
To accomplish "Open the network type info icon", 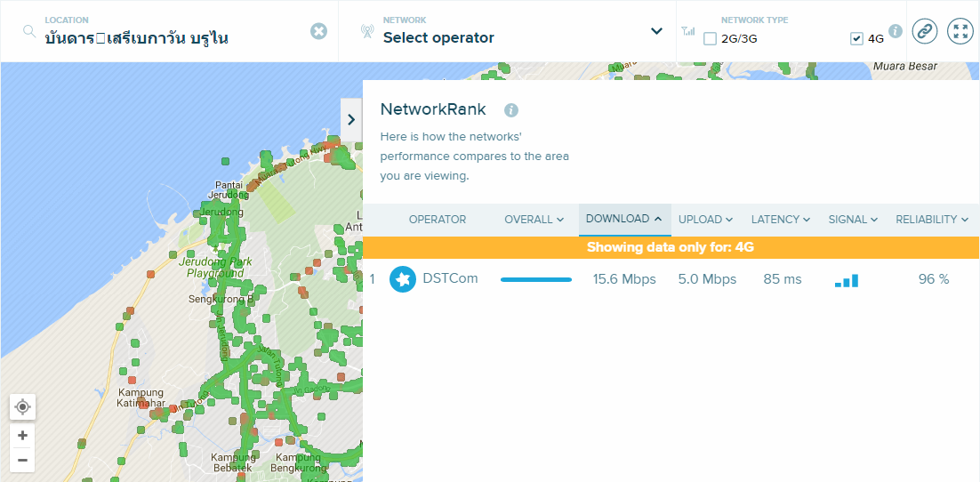I will tap(896, 31).
